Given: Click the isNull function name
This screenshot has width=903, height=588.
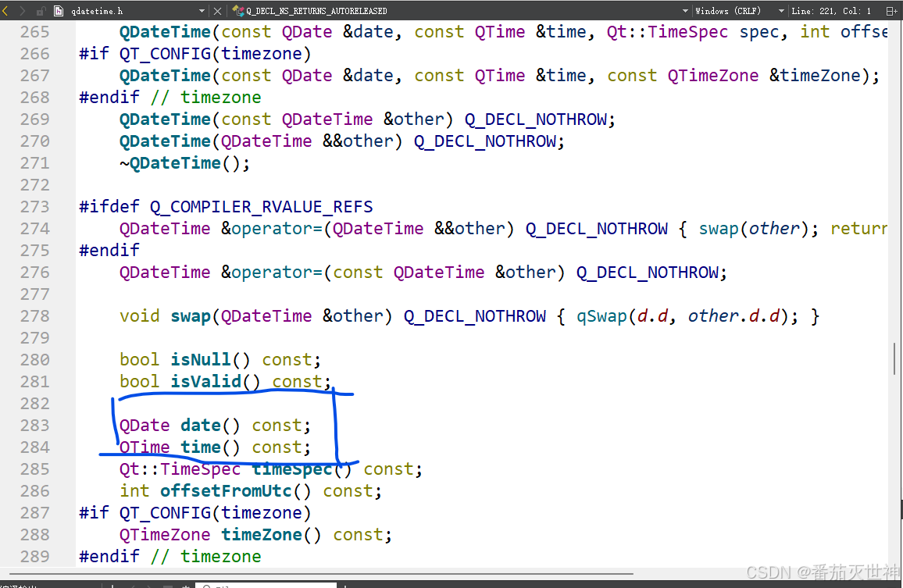Looking at the screenshot, I should [201, 360].
